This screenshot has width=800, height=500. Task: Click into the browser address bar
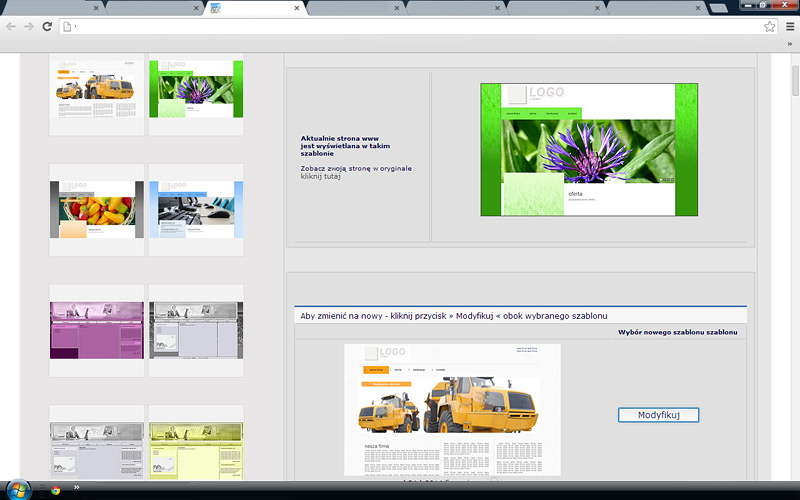coord(400,26)
